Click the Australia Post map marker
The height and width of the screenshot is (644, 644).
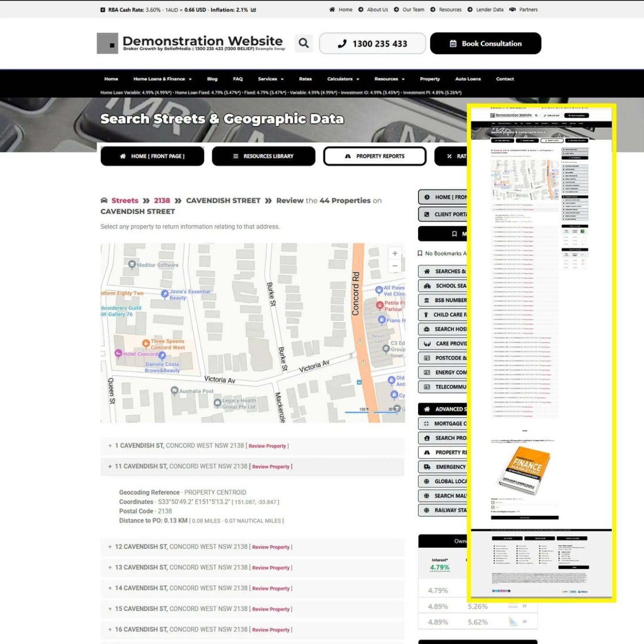[174, 390]
